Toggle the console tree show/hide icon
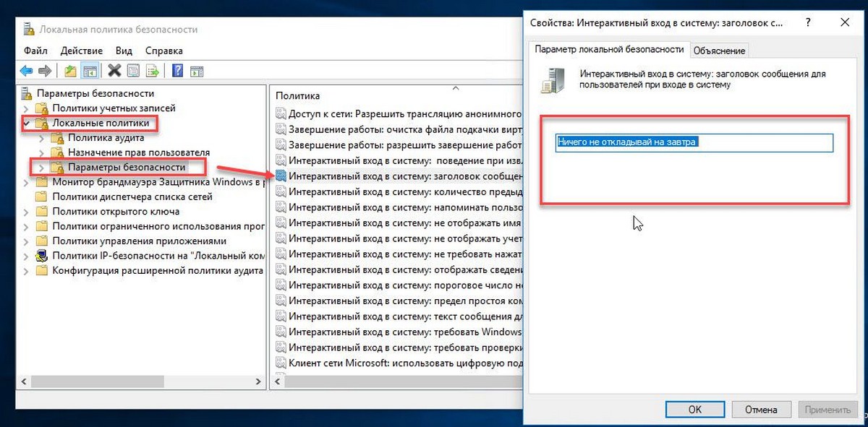 click(90, 71)
